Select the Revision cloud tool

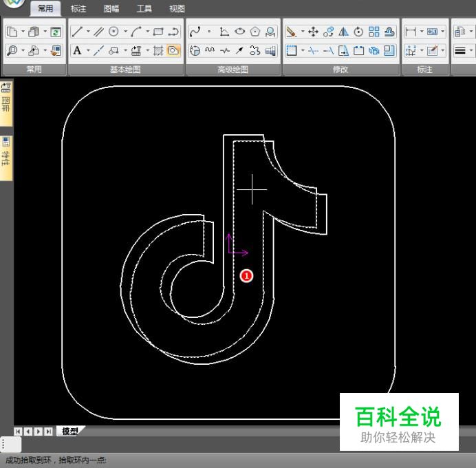tap(255, 50)
